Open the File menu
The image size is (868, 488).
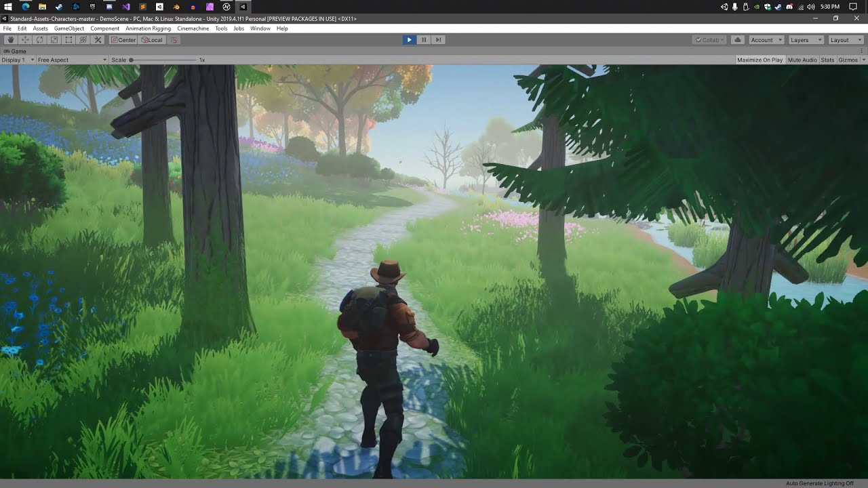click(x=7, y=28)
